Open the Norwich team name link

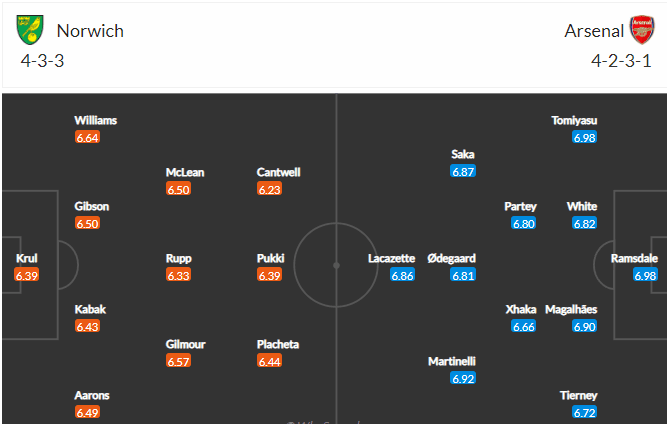coord(90,31)
